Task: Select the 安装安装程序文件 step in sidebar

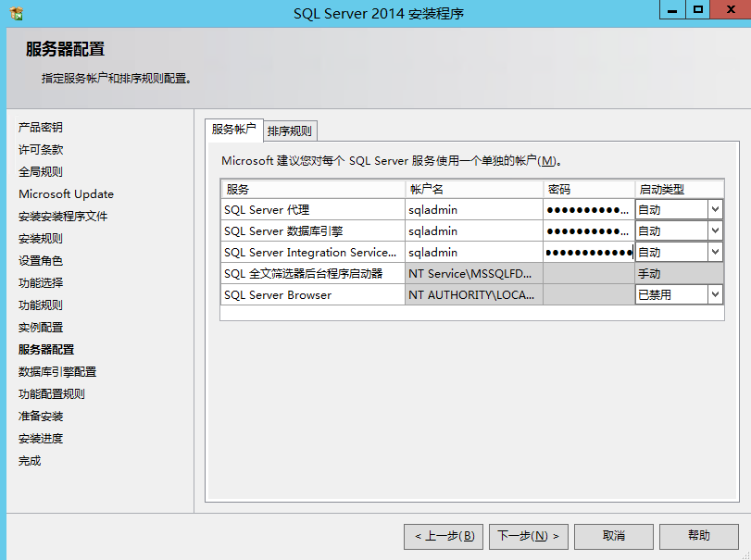Action: click(x=63, y=217)
